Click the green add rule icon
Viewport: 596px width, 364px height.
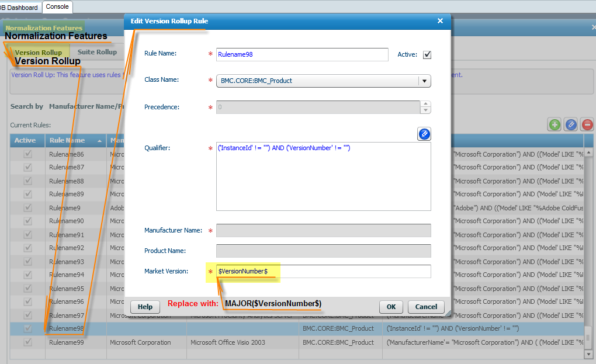pos(554,124)
